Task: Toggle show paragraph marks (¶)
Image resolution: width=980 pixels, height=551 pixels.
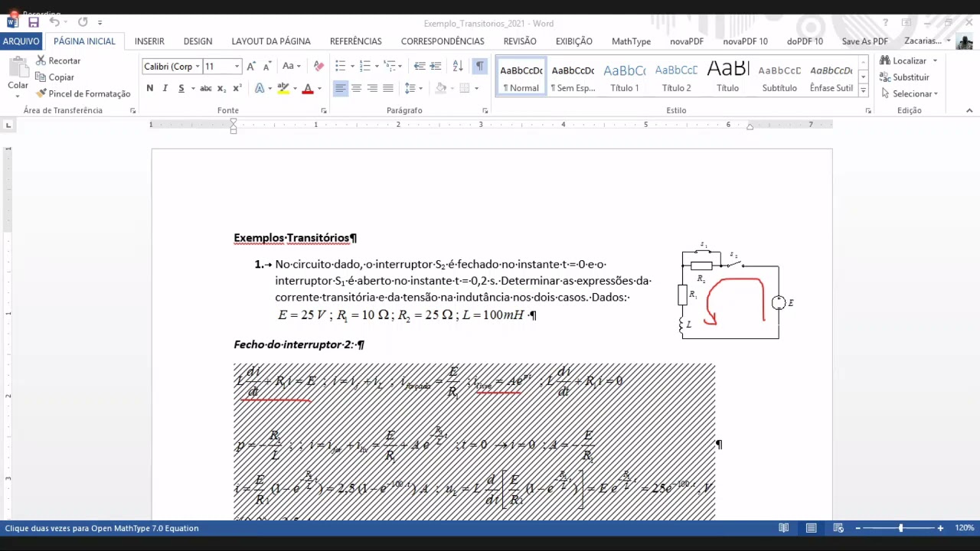Action: [x=479, y=67]
